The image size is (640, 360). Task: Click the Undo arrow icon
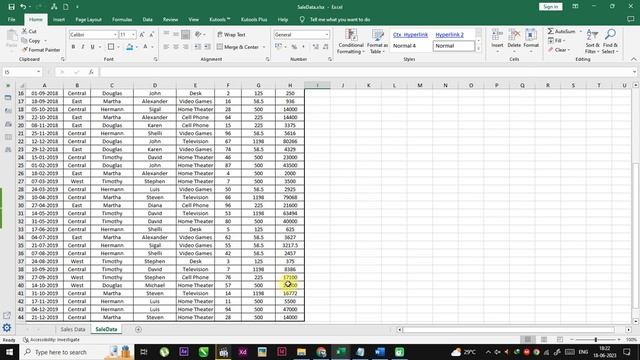coord(23,7)
